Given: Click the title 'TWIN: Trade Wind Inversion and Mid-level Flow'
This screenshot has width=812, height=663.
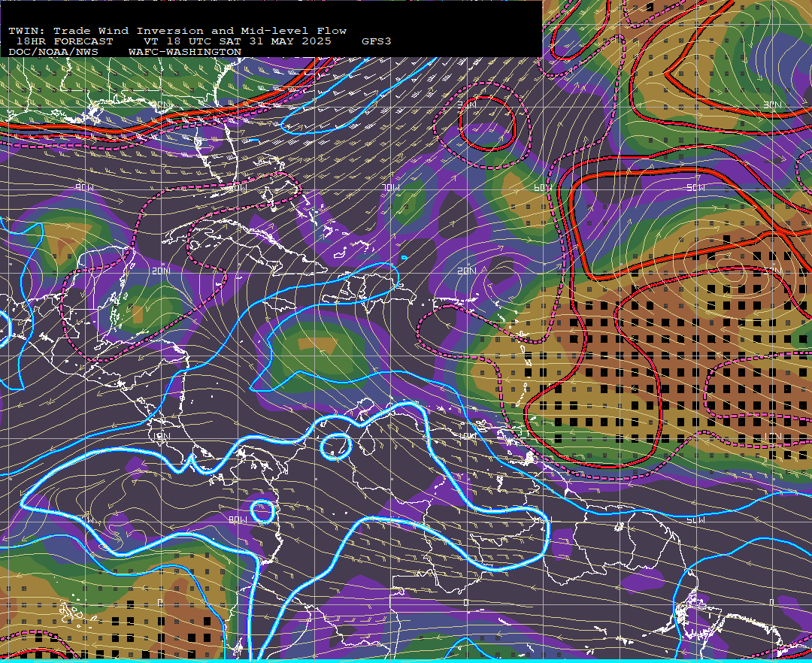Looking at the screenshot, I should tap(177, 31).
